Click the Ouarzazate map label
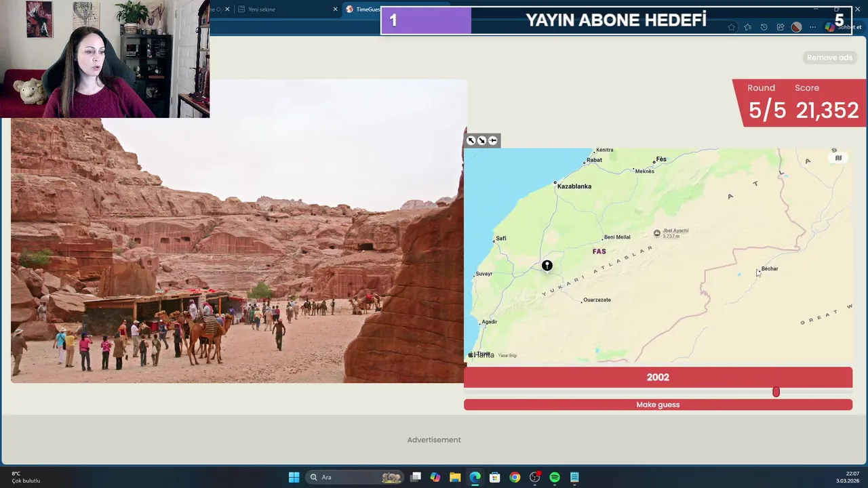Screen dimensions: 868x488 click(x=597, y=300)
